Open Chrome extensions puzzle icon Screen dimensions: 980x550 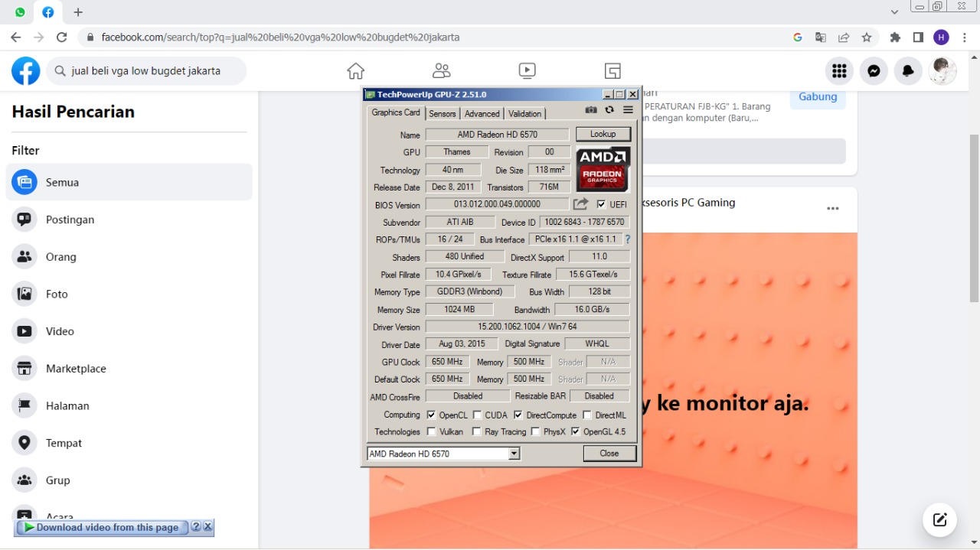(x=895, y=37)
